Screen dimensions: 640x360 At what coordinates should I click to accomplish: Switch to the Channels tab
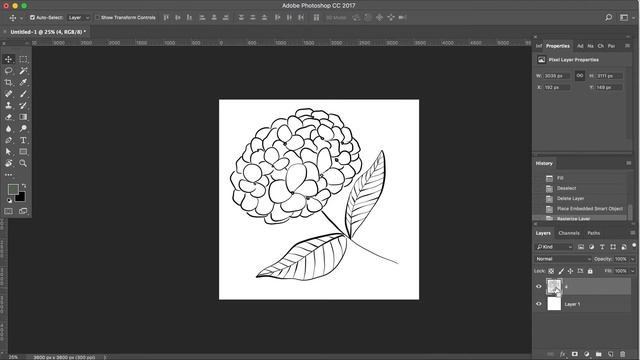coord(569,233)
